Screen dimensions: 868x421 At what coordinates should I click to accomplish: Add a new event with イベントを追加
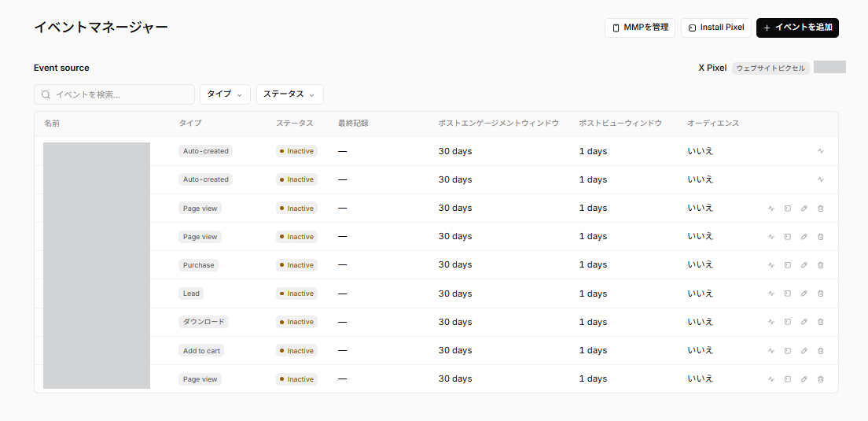click(x=797, y=28)
